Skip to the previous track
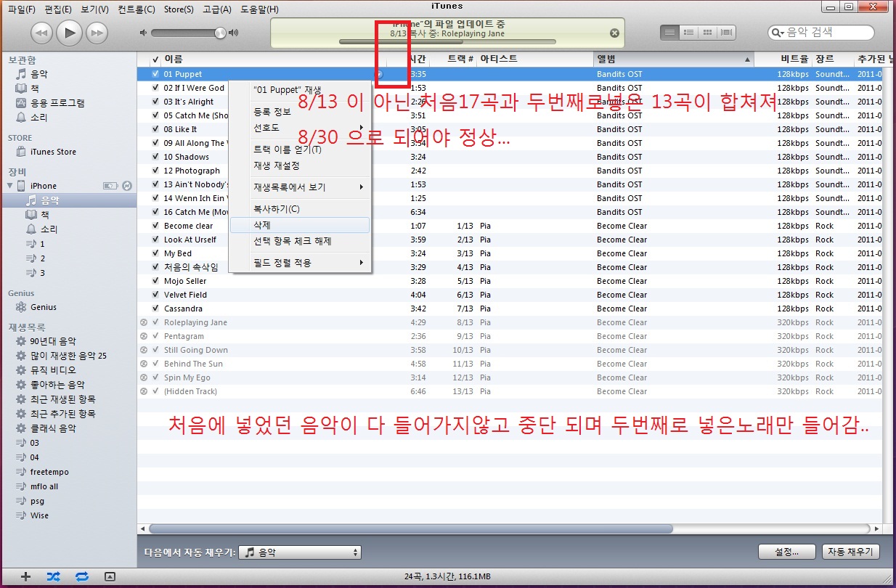The image size is (896, 588). click(42, 33)
